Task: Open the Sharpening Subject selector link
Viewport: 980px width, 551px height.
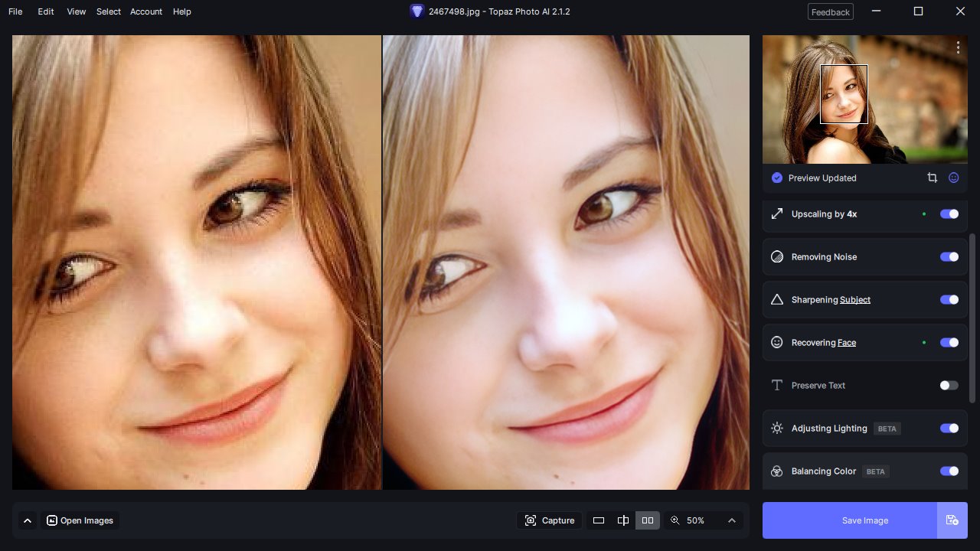Action: pyautogui.click(x=854, y=300)
